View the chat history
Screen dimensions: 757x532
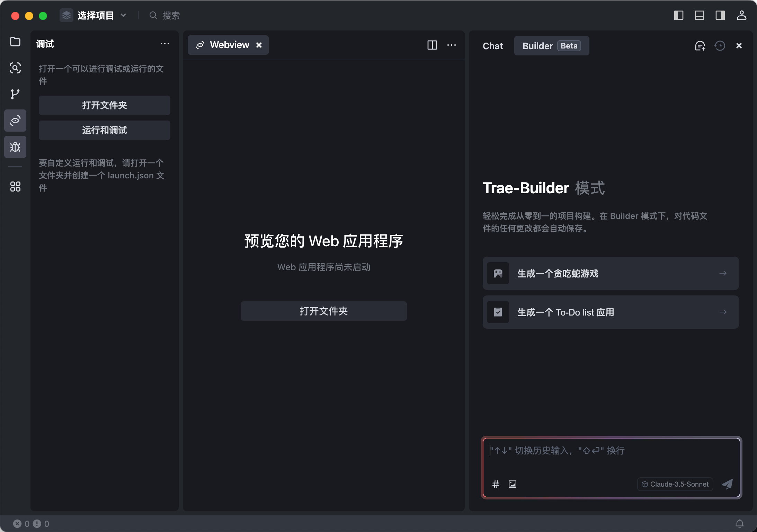pyautogui.click(x=720, y=45)
